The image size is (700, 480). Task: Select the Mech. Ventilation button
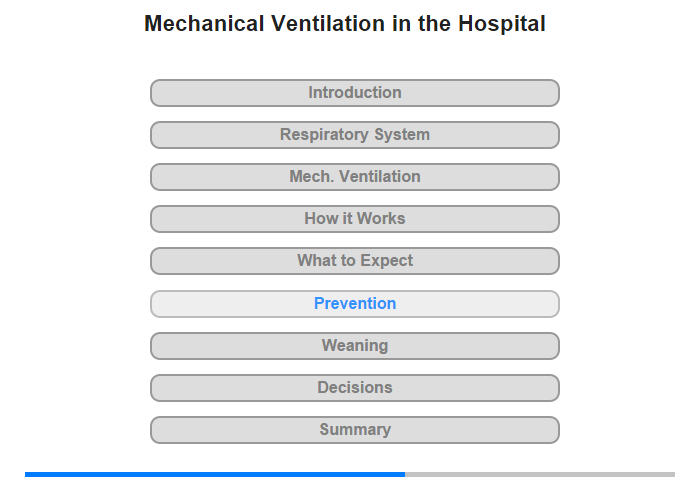(354, 177)
